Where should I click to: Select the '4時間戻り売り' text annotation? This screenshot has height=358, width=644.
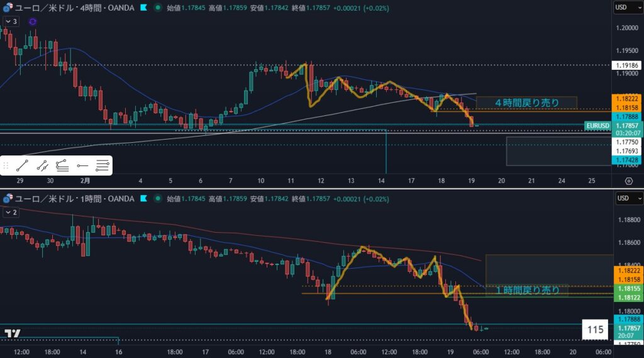(x=526, y=103)
